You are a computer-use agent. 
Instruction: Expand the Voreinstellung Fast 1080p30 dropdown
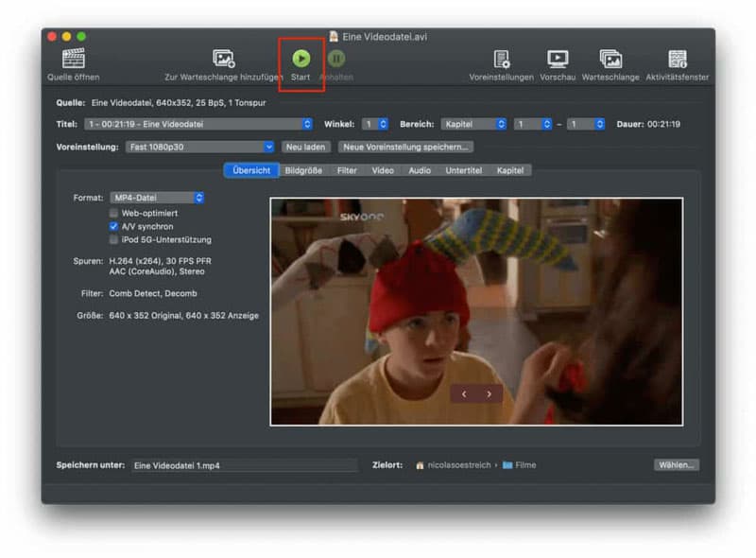click(199, 147)
